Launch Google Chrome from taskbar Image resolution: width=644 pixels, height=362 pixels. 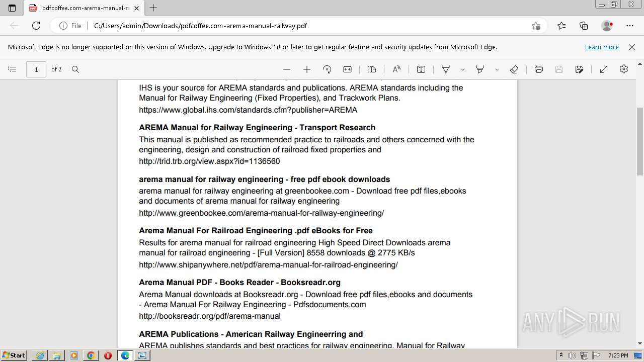[x=91, y=355]
